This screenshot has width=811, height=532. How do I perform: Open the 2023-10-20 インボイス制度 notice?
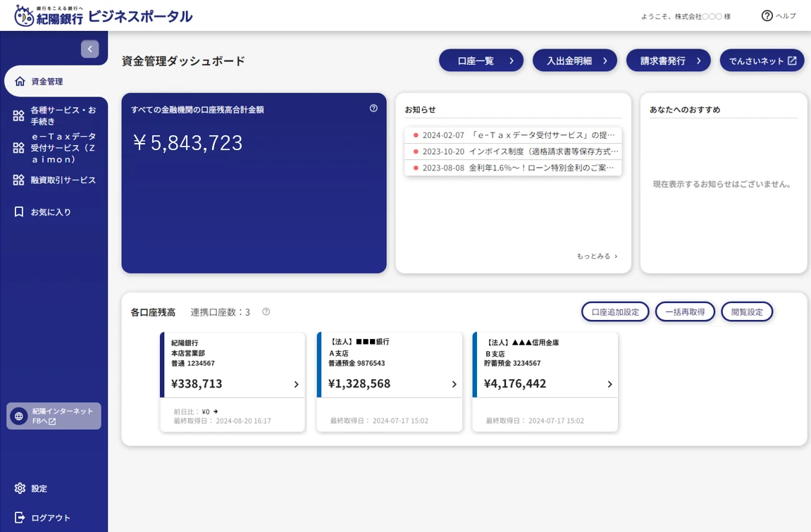coord(513,151)
